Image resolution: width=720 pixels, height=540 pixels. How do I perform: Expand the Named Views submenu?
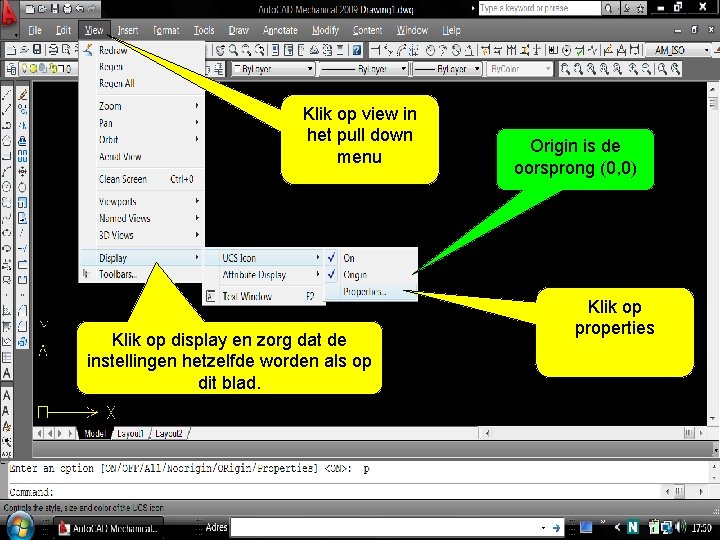[142, 218]
